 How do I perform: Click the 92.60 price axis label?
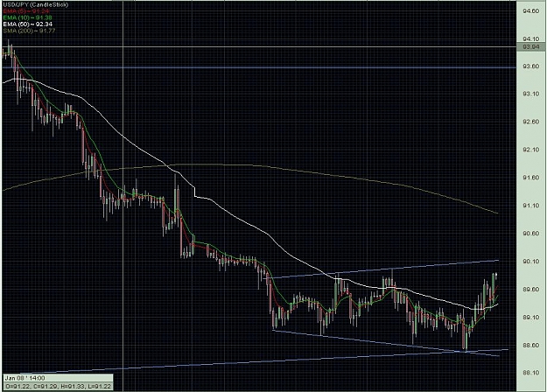[x=530, y=122]
